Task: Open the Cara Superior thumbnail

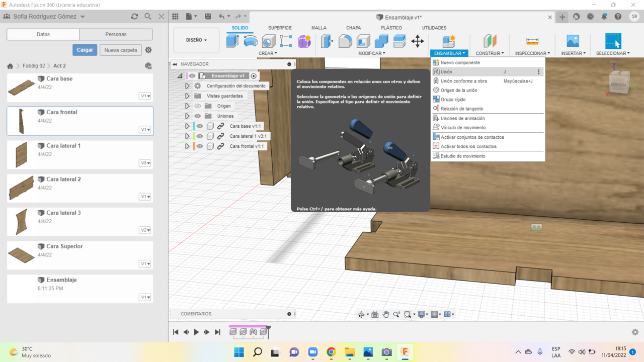Action: [21, 255]
